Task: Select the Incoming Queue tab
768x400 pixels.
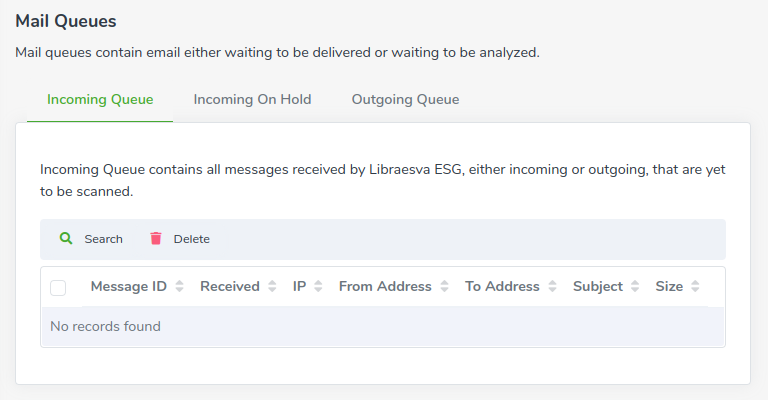Action: (100, 99)
